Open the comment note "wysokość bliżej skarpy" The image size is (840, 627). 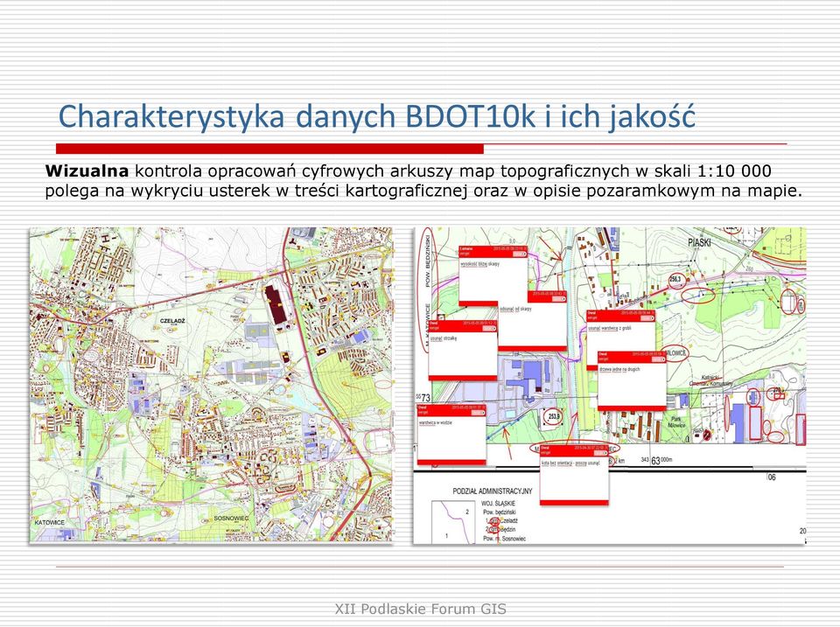click(x=493, y=275)
